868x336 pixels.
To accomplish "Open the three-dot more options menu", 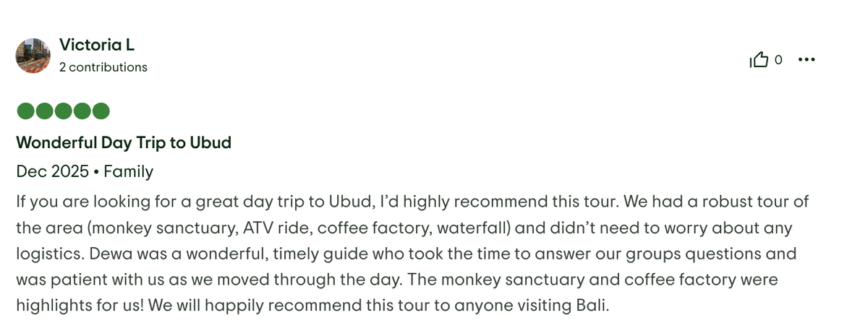I will coord(806,60).
